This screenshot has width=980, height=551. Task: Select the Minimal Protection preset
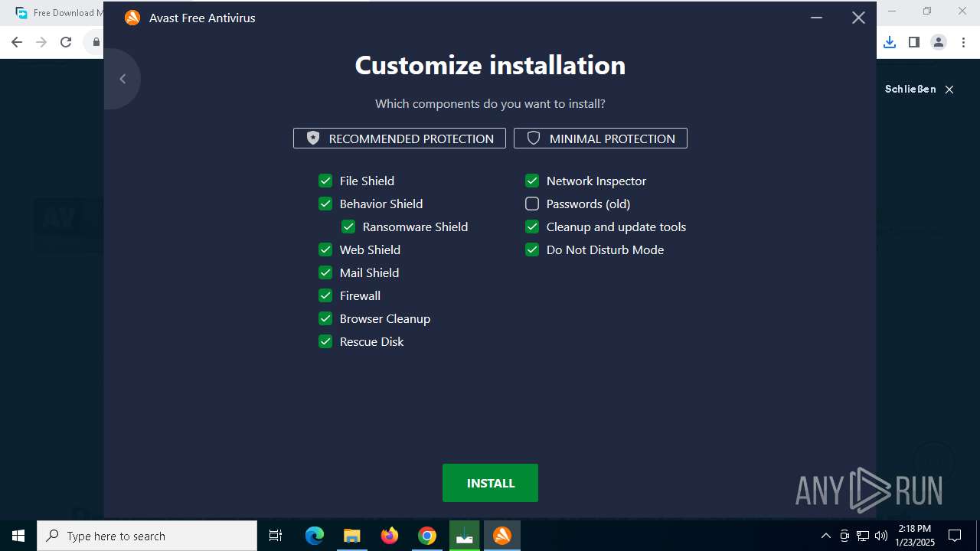click(600, 139)
